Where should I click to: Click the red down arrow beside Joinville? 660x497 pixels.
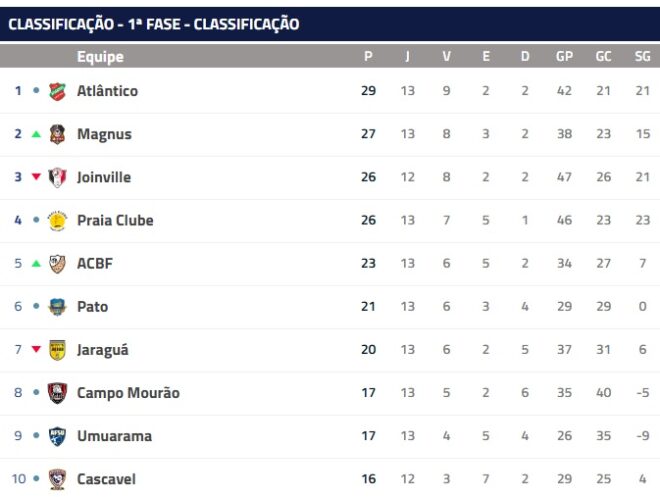coord(36,177)
